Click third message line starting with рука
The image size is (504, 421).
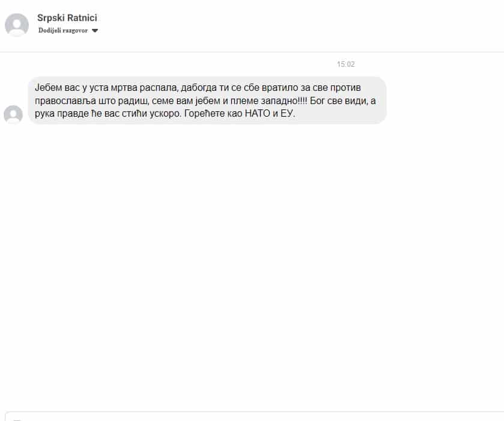(x=165, y=114)
